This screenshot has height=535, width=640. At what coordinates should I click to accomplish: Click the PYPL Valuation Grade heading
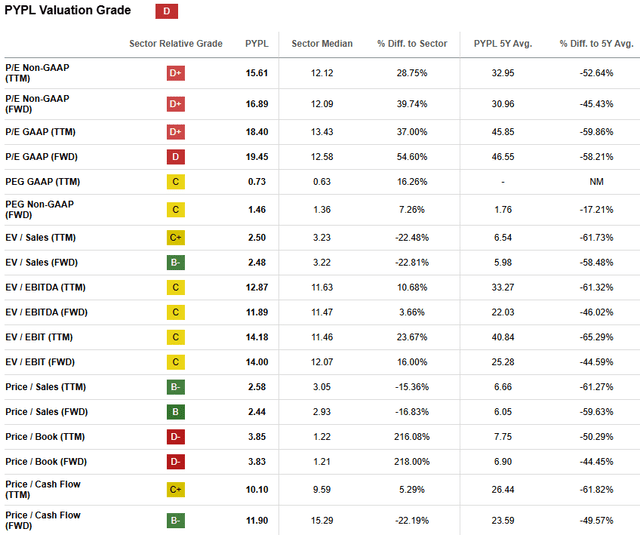coord(68,10)
